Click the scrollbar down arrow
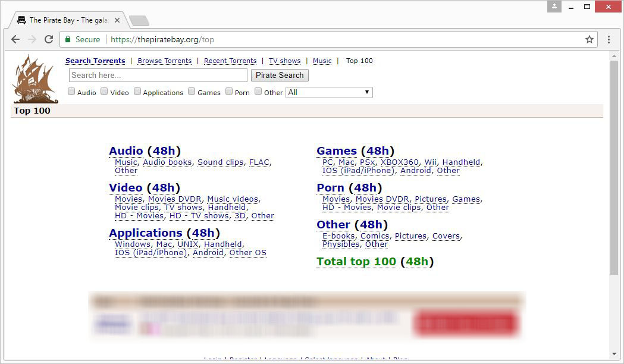Image resolution: width=624 pixels, height=364 pixels. (x=614, y=354)
